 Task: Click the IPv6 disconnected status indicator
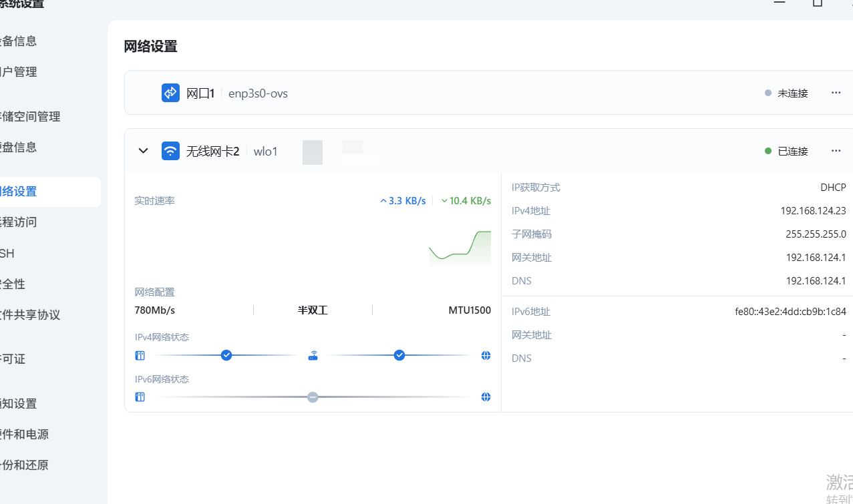coord(313,397)
